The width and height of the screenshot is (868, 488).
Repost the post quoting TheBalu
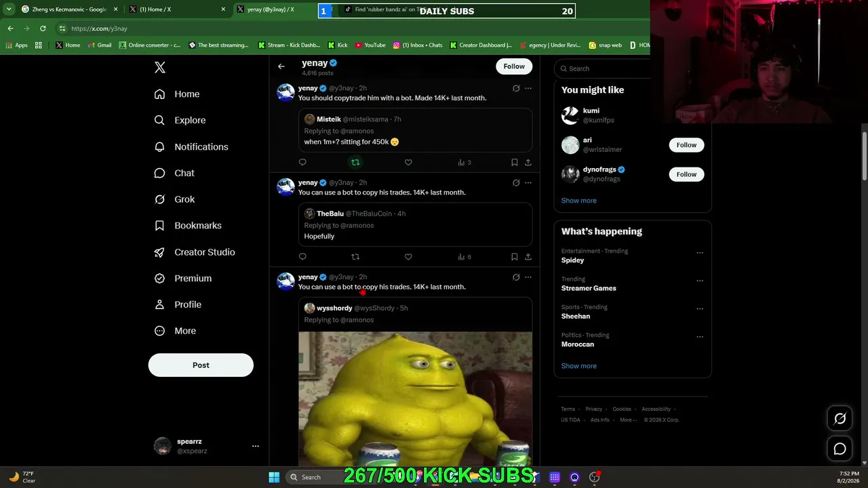click(355, 257)
